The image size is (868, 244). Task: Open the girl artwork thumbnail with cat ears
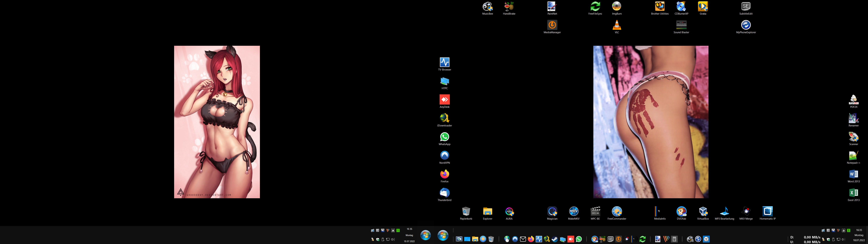coord(217,122)
